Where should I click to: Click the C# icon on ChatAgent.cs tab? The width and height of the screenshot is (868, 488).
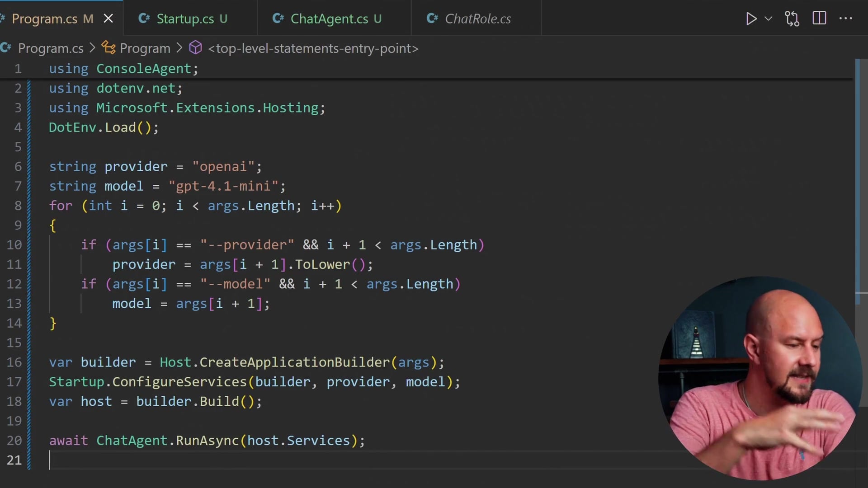click(x=278, y=19)
